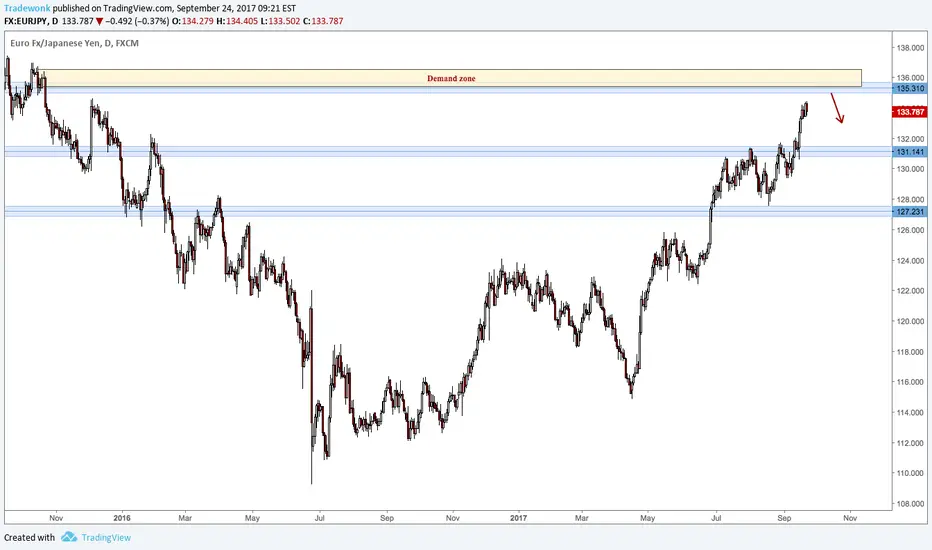Click the 138.000 price axis label
Viewport: 932px width, 550px height.
pos(910,48)
